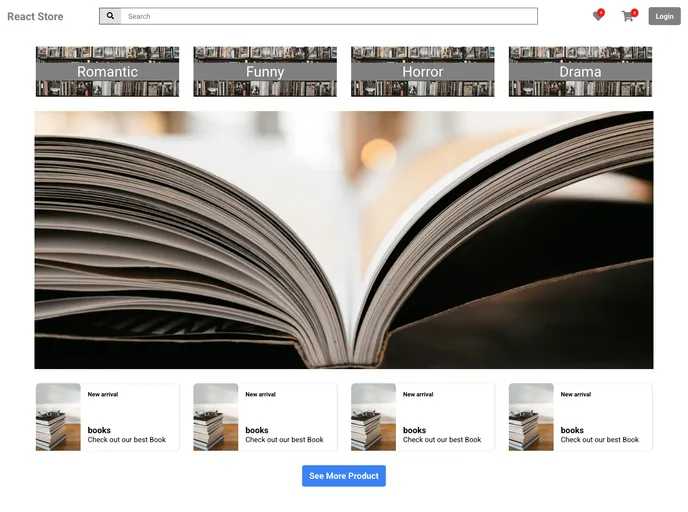Click the search magnifier icon
This screenshot has width=688, height=512.
[x=110, y=16]
